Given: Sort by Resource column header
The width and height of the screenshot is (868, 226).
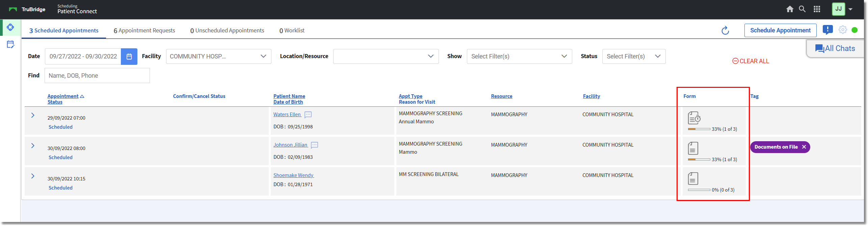Looking at the screenshot, I should tap(501, 96).
